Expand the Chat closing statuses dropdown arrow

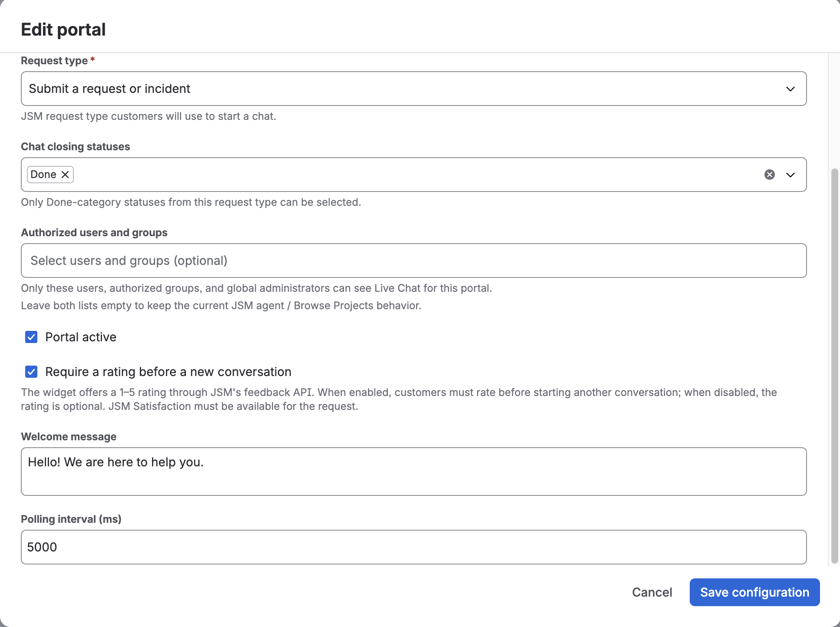(790, 175)
